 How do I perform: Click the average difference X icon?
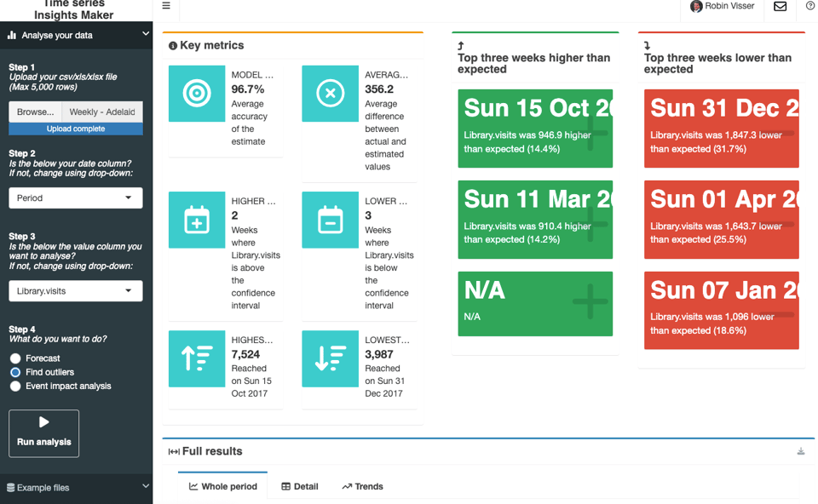[330, 94]
